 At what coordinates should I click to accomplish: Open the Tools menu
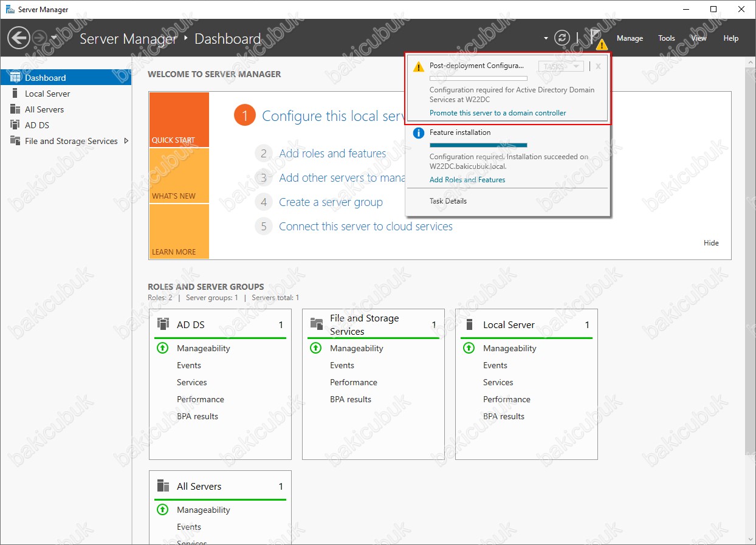[667, 38]
